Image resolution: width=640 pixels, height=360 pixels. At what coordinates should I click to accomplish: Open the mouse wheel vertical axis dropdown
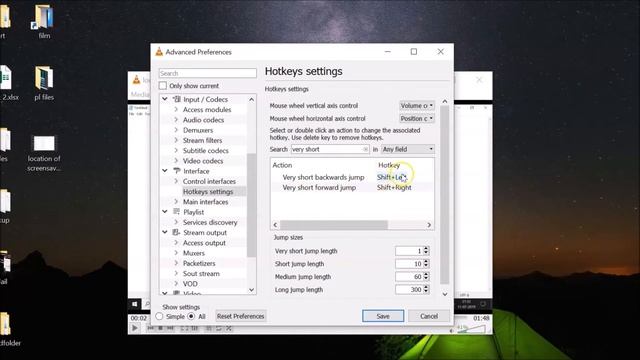click(x=417, y=106)
